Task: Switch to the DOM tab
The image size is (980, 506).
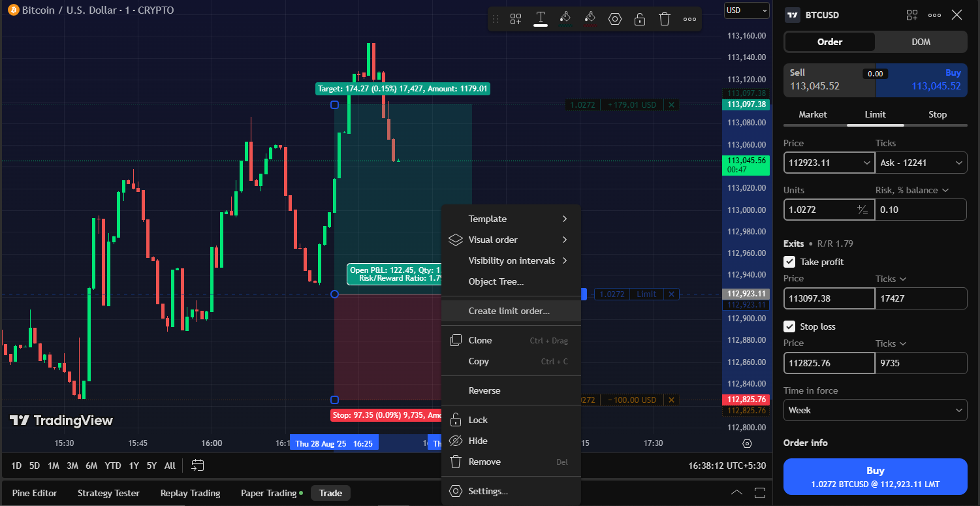Action: [921, 41]
